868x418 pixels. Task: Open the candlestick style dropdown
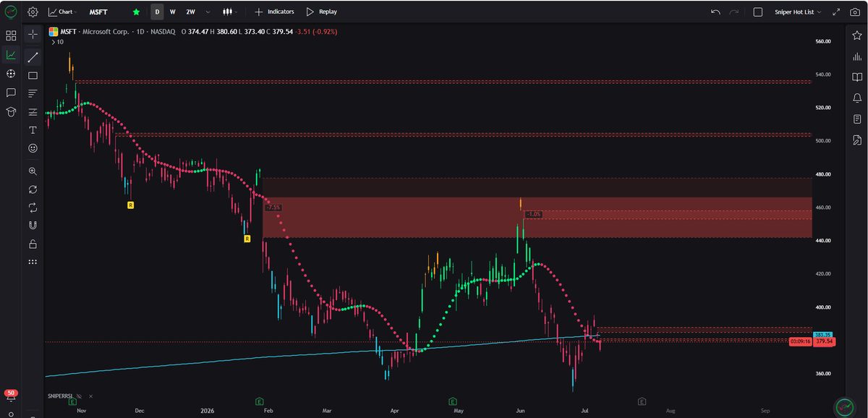click(x=229, y=12)
